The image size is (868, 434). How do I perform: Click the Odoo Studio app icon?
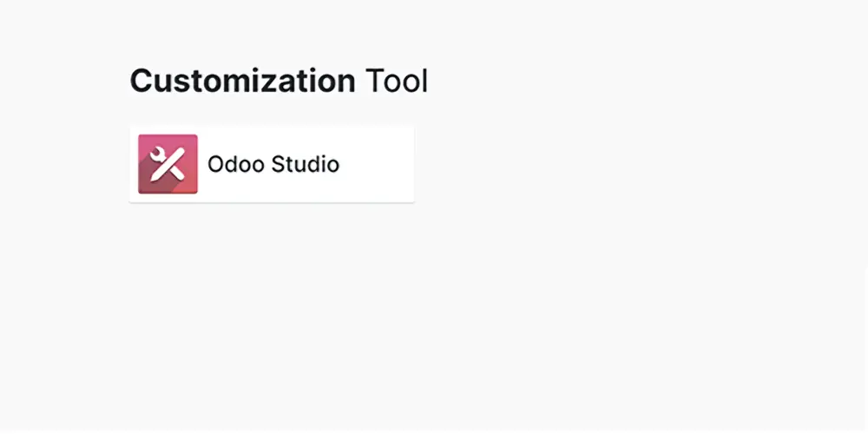pyautogui.click(x=168, y=164)
